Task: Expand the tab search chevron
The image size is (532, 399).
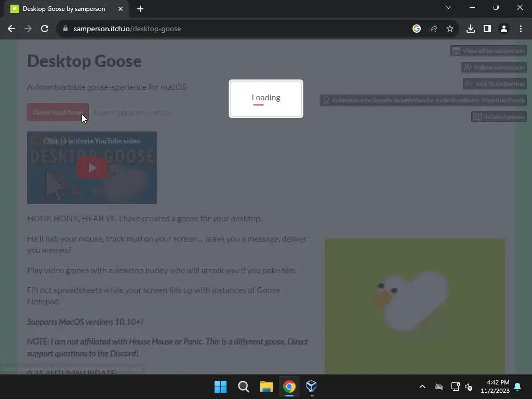Action: point(448,7)
